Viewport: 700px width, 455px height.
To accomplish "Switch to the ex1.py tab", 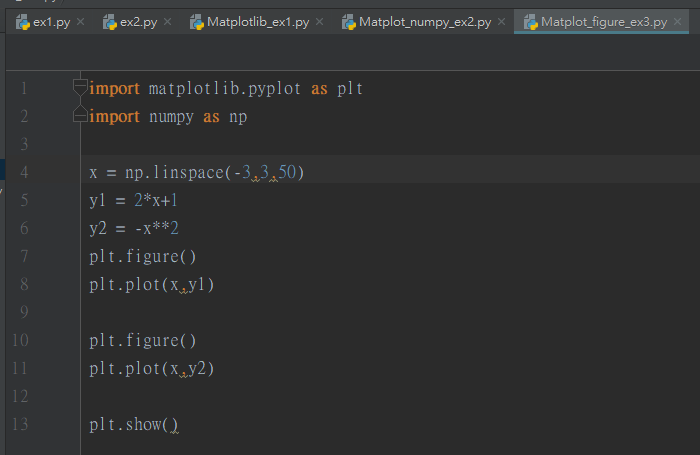I will point(51,22).
